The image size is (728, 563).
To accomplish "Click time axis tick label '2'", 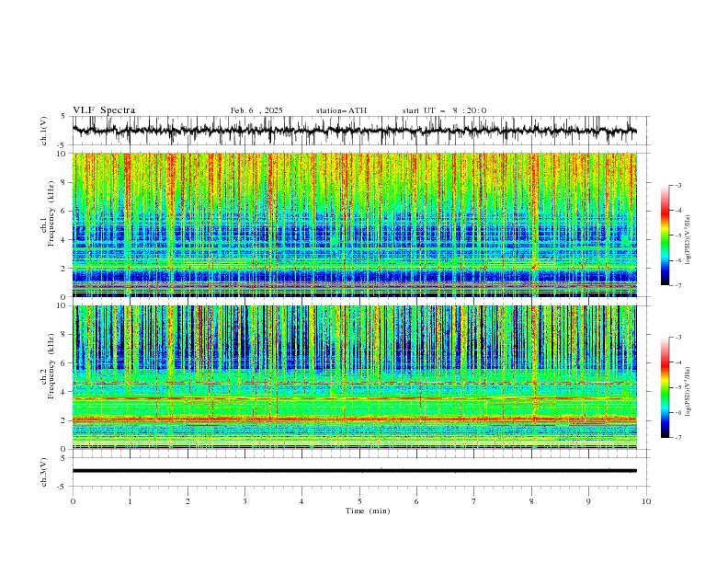I will pyautogui.click(x=188, y=501).
